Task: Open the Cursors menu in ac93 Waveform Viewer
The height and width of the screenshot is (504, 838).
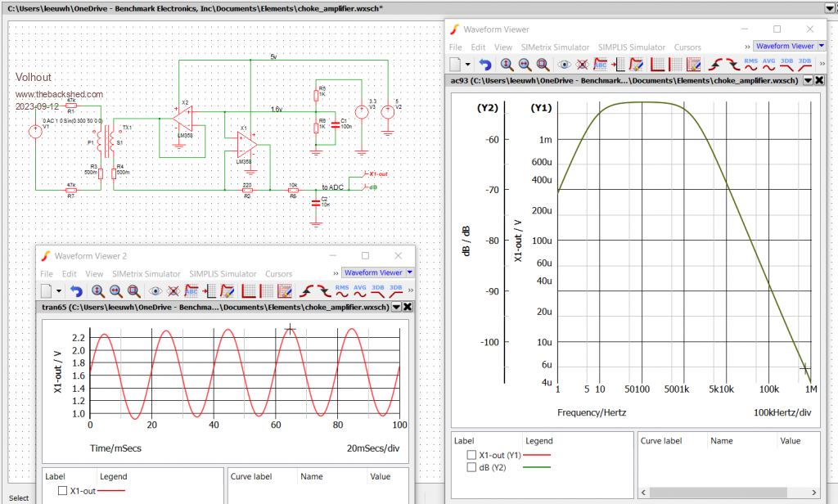Action: (687, 47)
